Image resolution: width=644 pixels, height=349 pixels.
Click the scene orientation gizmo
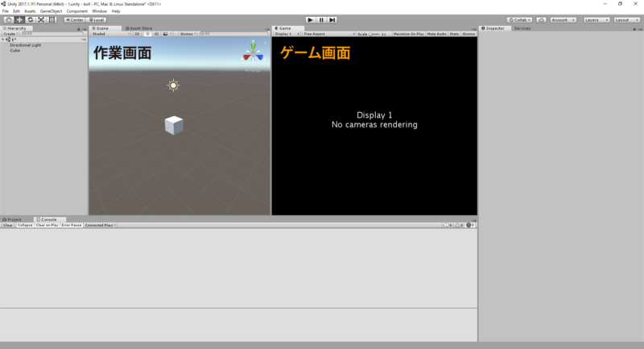pyautogui.click(x=253, y=52)
